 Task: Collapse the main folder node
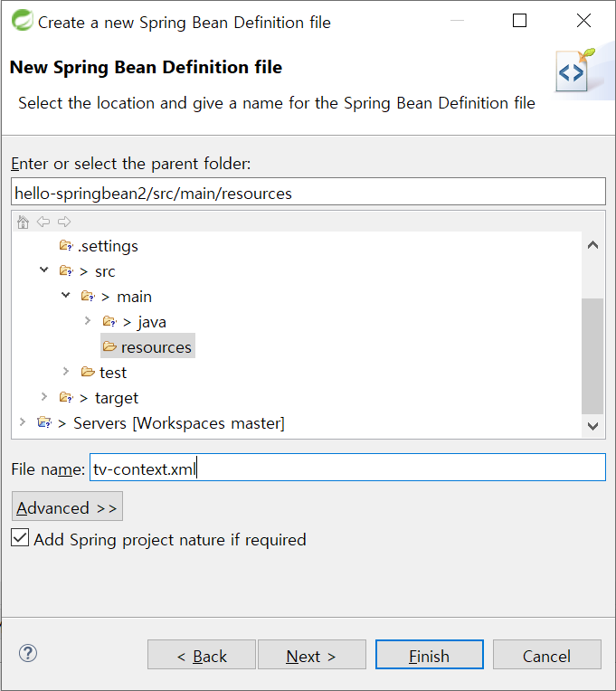coord(66,295)
